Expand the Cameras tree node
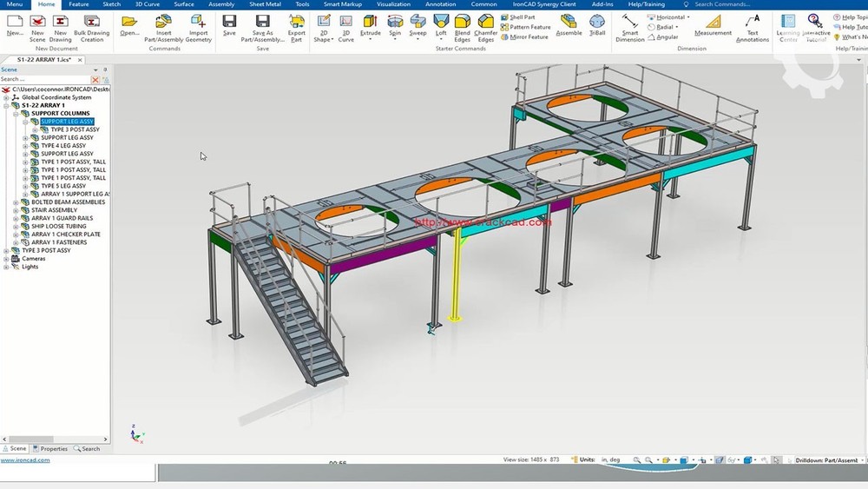The height and width of the screenshot is (489, 868). (6, 259)
